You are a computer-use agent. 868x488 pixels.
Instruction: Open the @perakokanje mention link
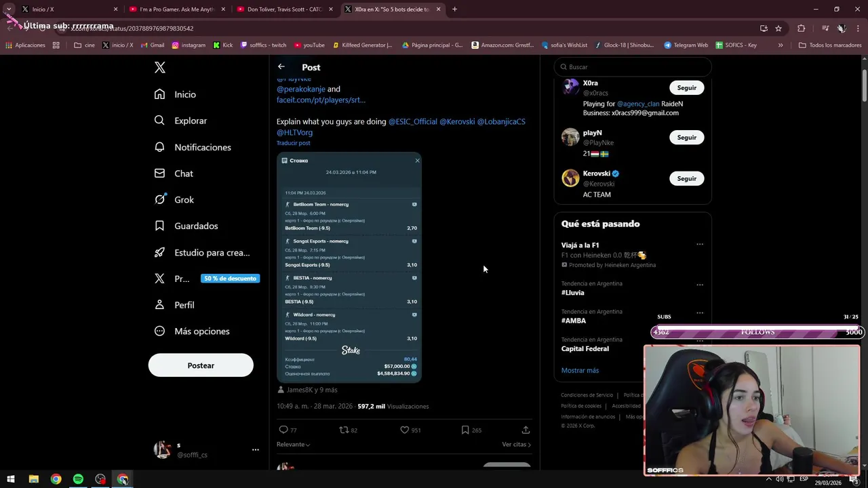coord(300,89)
